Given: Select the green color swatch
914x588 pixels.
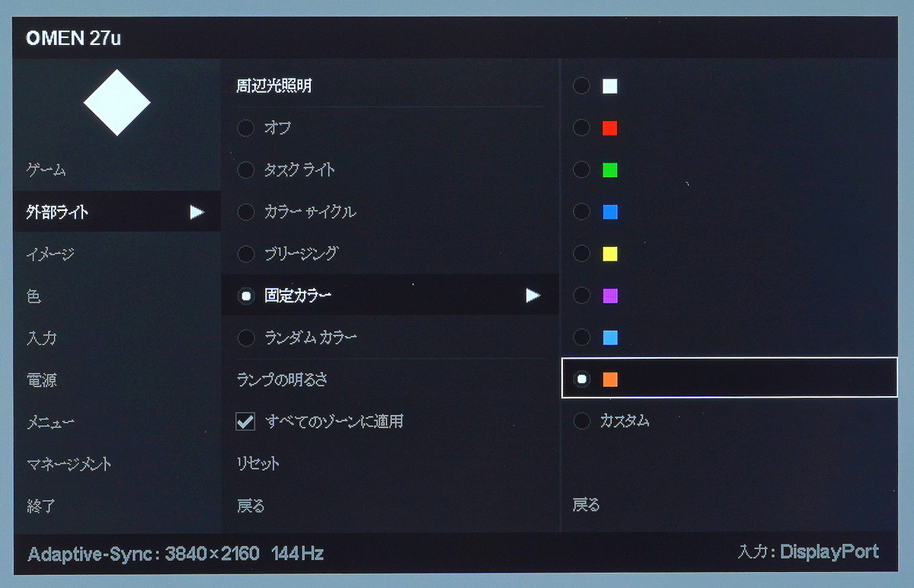Looking at the screenshot, I should tap(609, 170).
